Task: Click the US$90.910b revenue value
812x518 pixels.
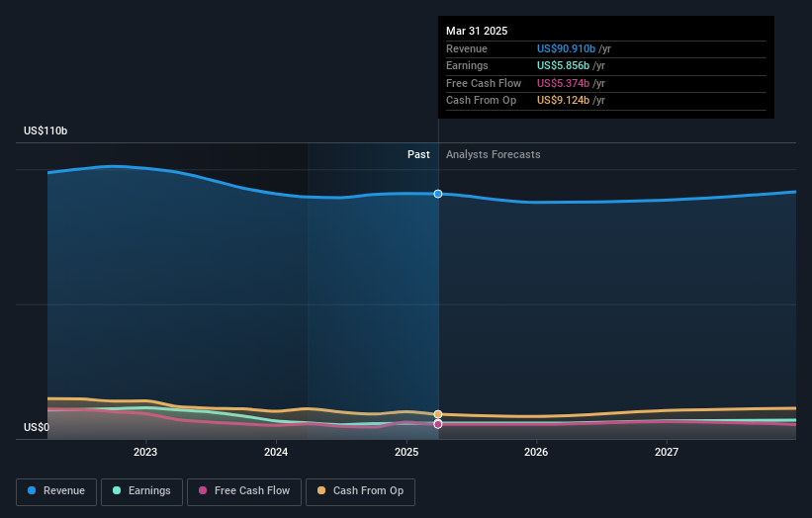Action: 566,48
